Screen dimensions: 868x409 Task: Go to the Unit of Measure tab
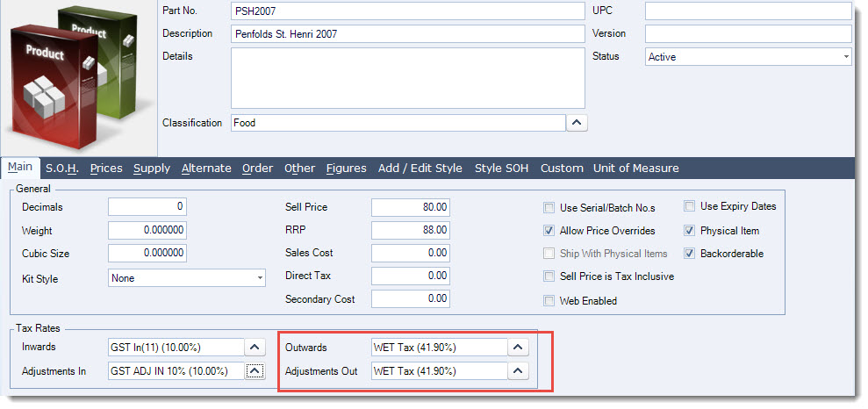pos(636,169)
